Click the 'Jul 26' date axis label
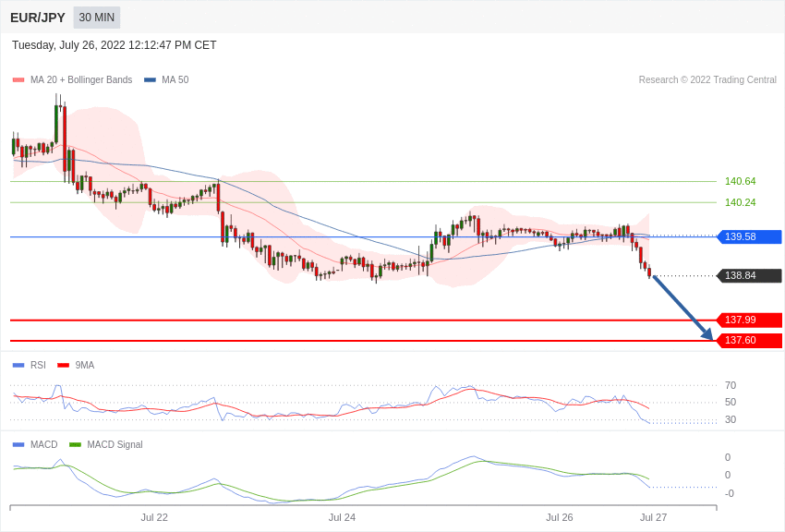The image size is (785, 532). click(x=560, y=517)
